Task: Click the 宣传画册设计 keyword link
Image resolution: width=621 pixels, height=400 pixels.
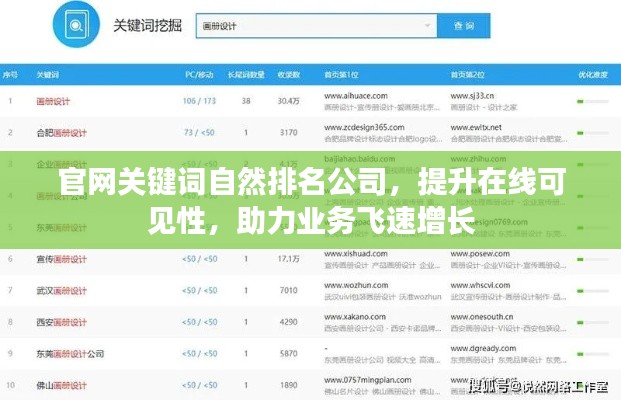Action: pos(62,260)
